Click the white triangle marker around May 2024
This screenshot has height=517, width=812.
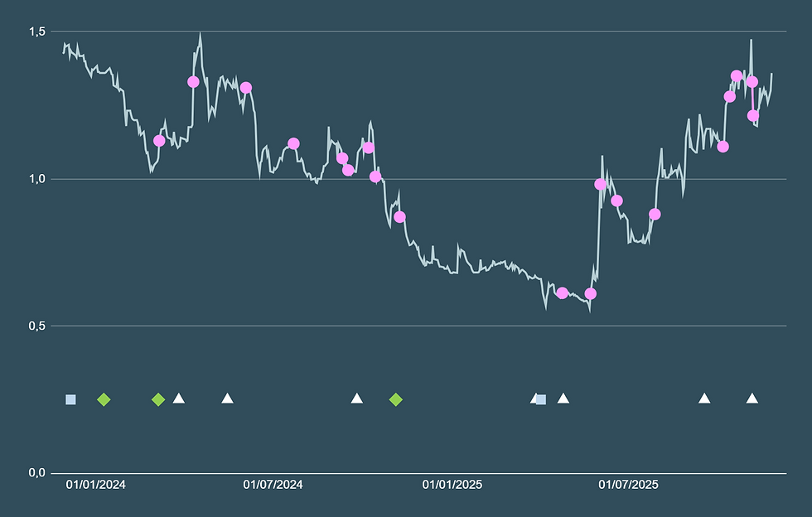tap(227, 398)
